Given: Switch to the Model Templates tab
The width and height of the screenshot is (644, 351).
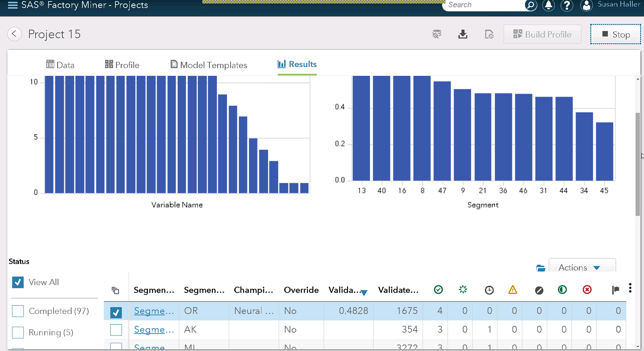Looking at the screenshot, I should pos(209,65).
